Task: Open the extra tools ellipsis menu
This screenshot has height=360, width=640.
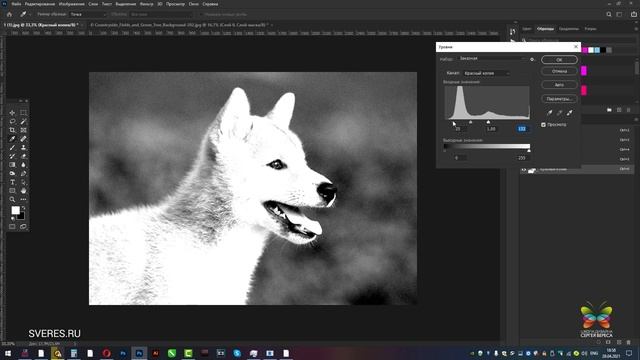Action: tap(23, 200)
